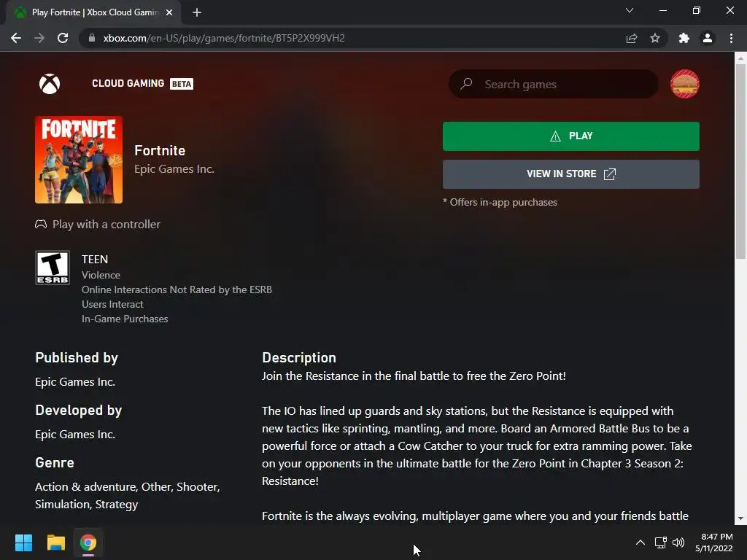Open Windows Start menu
The width and height of the screenshot is (747, 560).
pyautogui.click(x=23, y=542)
